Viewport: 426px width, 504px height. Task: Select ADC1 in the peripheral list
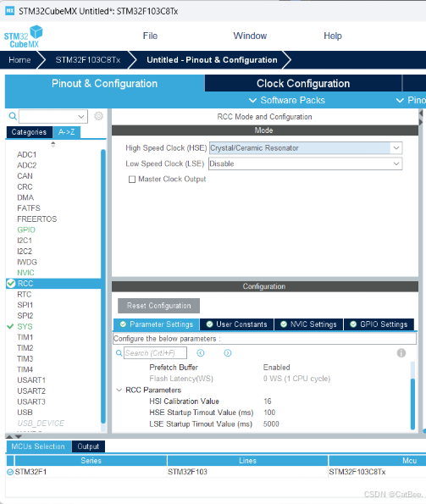click(x=26, y=155)
